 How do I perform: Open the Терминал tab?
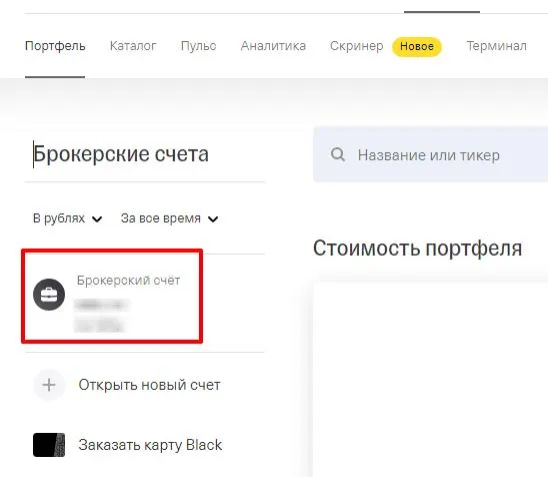[x=496, y=46]
